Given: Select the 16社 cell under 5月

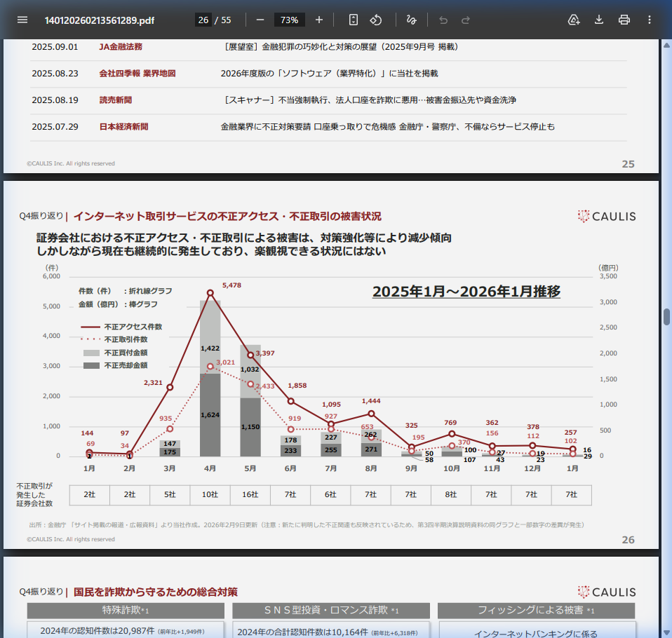Looking at the screenshot, I should 250,494.
